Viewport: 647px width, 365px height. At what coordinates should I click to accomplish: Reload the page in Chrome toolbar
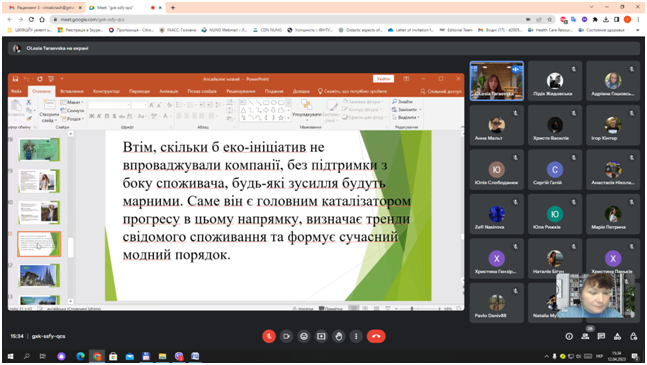(31, 19)
